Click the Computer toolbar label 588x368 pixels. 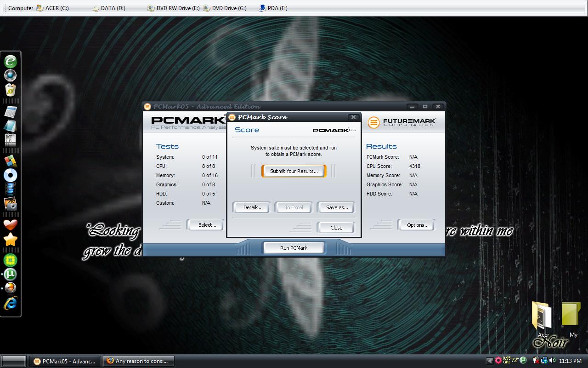(21, 8)
